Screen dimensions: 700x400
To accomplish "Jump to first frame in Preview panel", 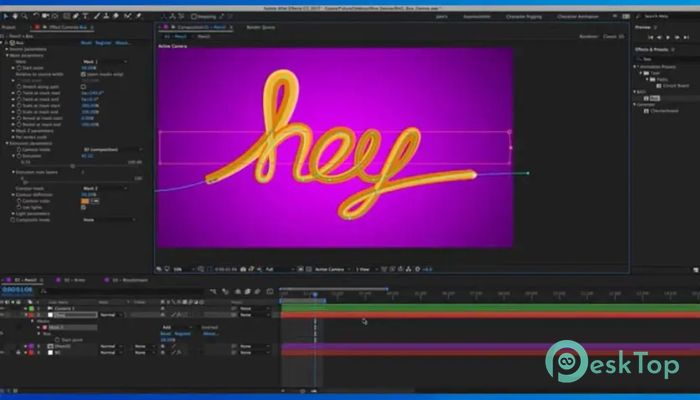I will pyautogui.click(x=650, y=38).
